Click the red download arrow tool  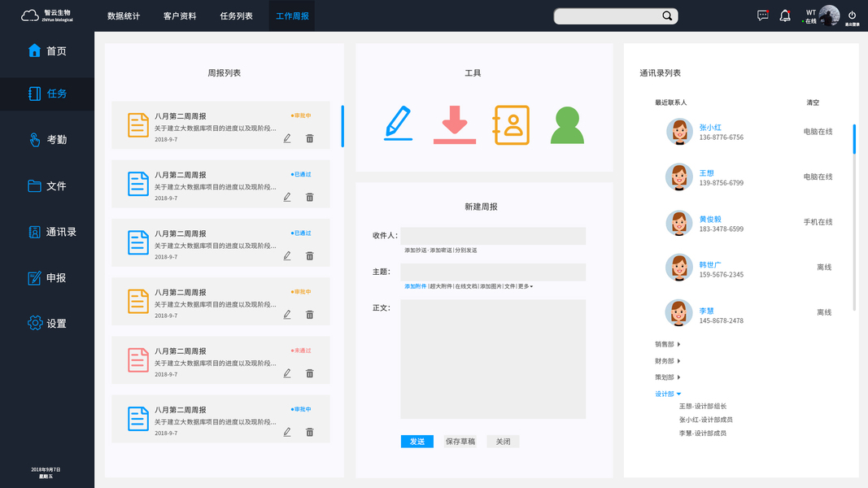[x=455, y=124]
